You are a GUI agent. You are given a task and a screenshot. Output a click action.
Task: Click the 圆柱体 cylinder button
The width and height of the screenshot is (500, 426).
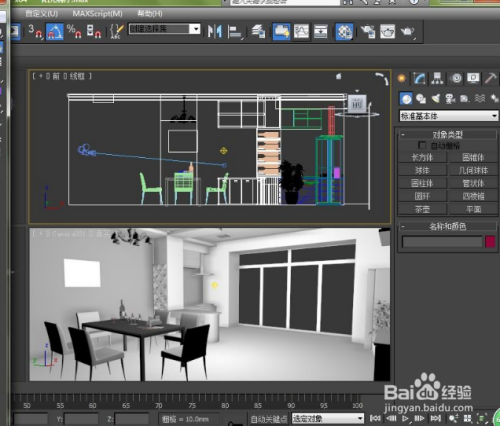click(x=422, y=183)
